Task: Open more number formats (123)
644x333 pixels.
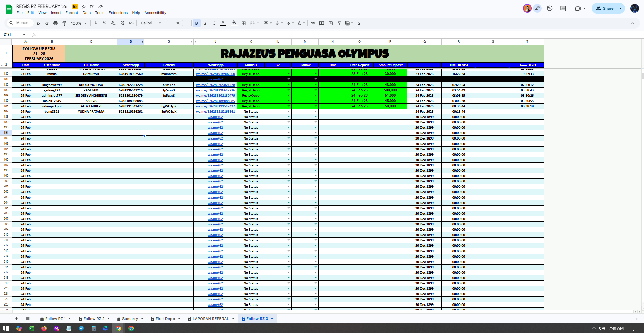Action: 131,23
